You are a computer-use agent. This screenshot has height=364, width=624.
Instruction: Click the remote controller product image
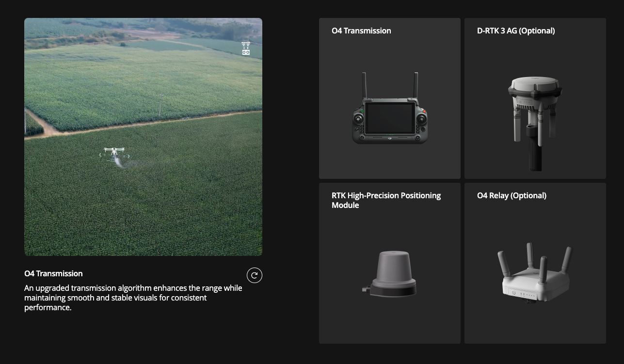[390, 109]
